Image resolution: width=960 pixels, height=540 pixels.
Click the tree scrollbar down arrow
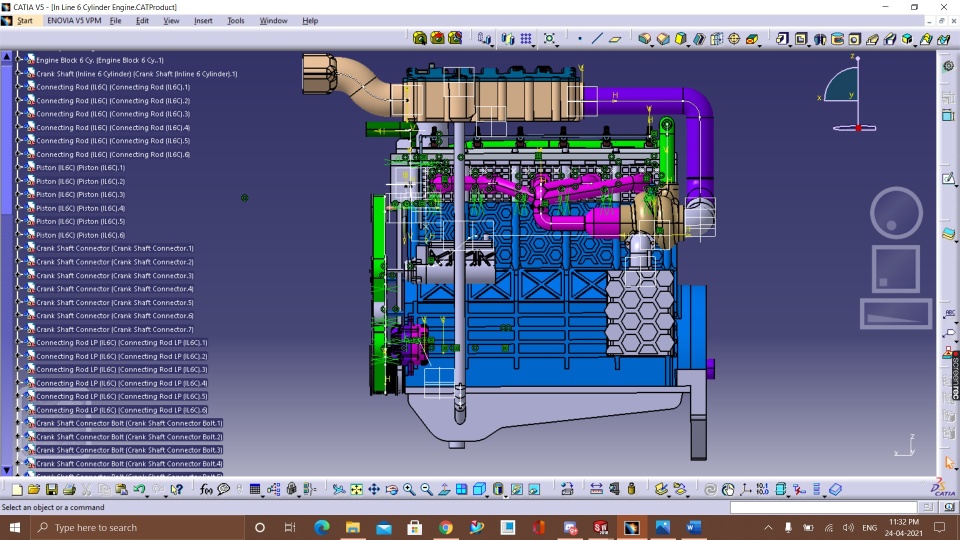pyautogui.click(x=7, y=470)
